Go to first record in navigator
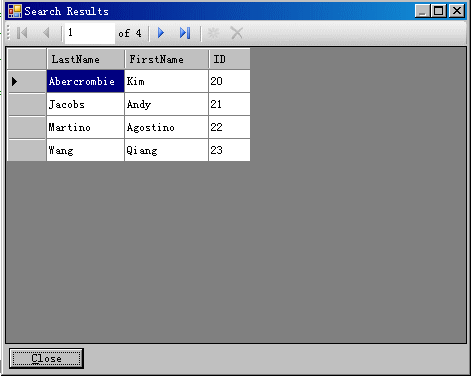This screenshot has width=471, height=376. [x=22, y=33]
